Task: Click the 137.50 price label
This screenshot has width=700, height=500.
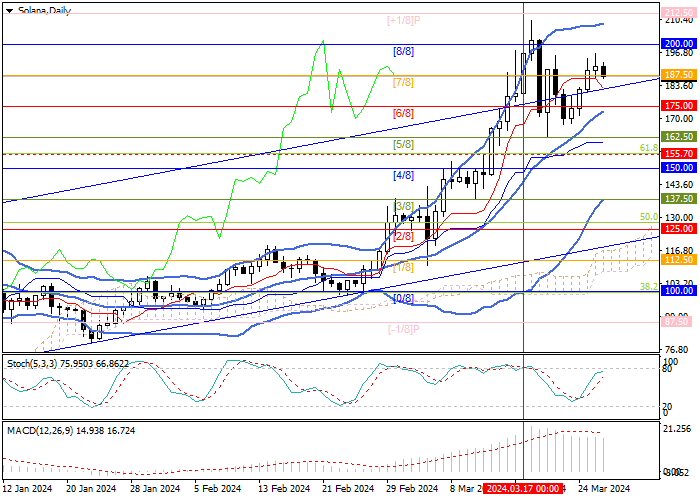Action: click(679, 199)
